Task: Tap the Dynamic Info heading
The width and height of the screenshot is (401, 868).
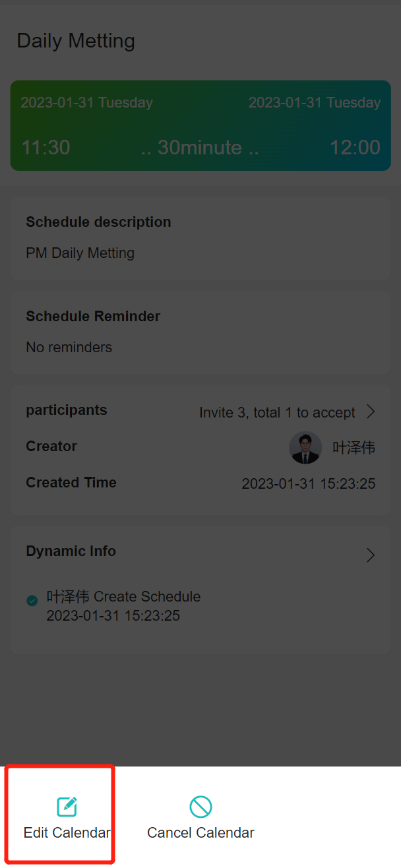Action: click(x=71, y=551)
